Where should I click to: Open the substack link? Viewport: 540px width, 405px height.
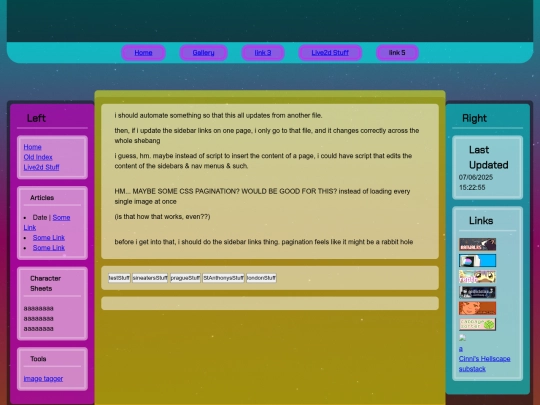click(x=472, y=369)
